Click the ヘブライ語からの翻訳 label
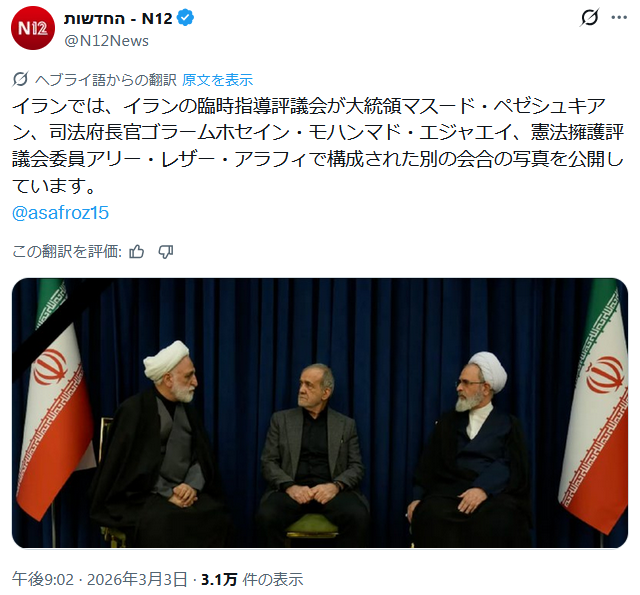Image resolution: width=640 pixels, height=595 pixels. tap(106, 80)
